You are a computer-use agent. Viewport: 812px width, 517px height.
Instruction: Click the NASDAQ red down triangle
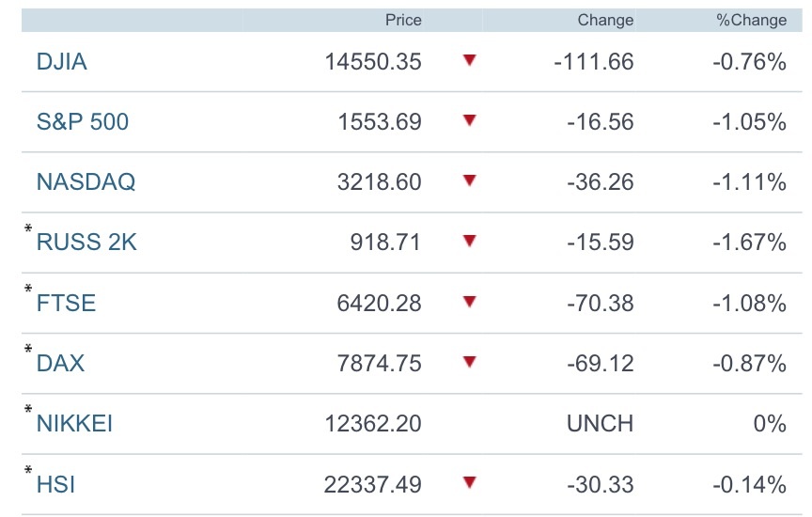(x=470, y=180)
